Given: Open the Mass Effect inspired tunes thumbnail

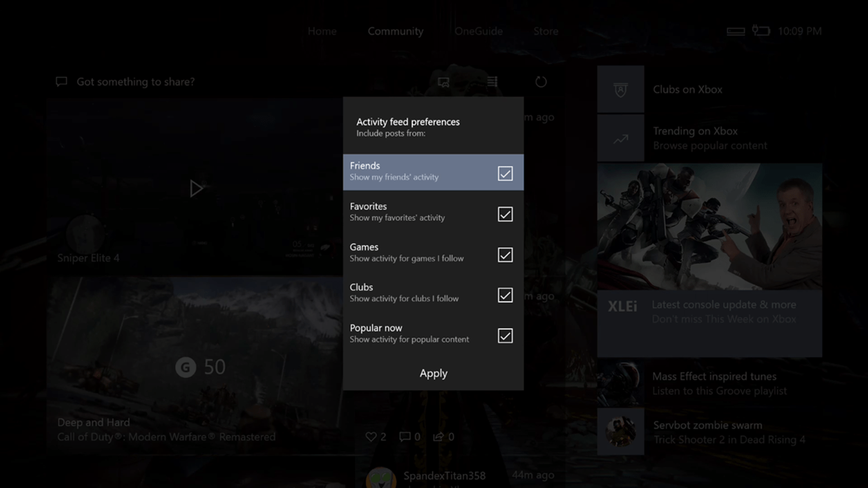Looking at the screenshot, I should 621,383.
